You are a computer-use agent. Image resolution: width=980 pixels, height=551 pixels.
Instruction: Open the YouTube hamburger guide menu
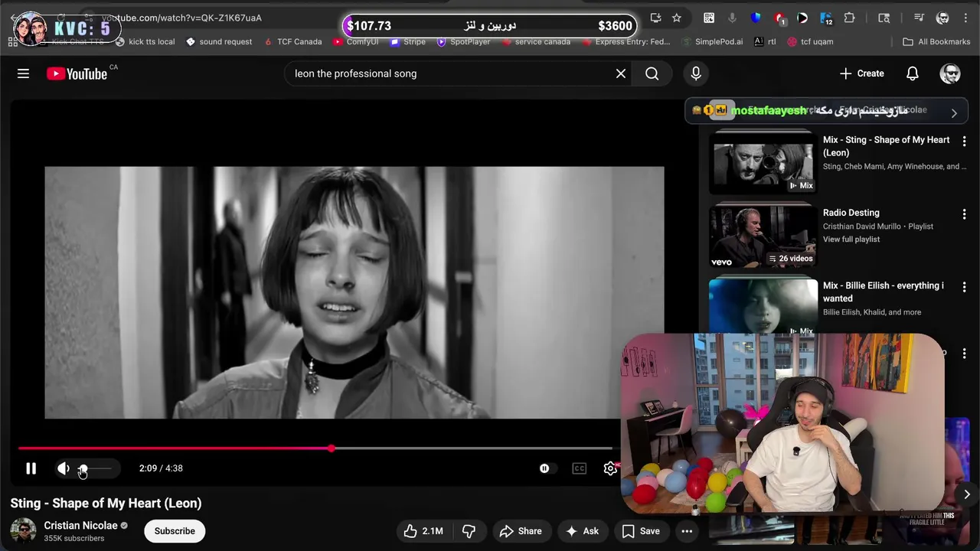point(23,73)
